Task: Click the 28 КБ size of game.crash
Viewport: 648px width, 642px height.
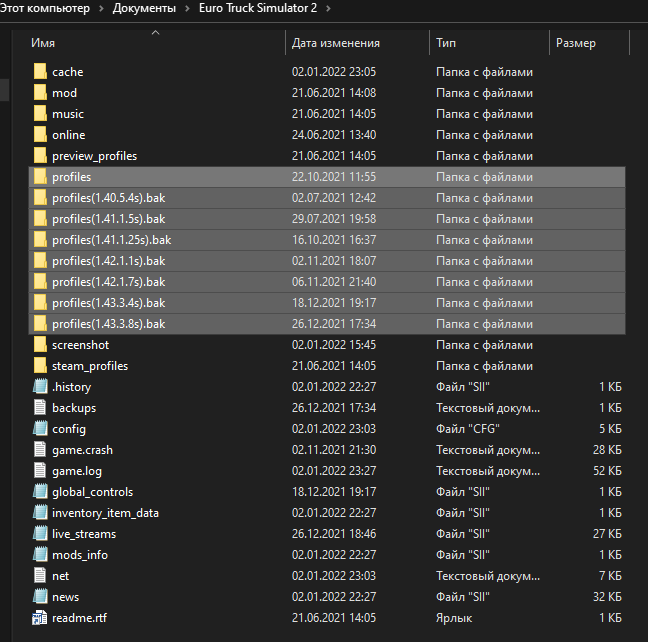Action: [x=607, y=450]
